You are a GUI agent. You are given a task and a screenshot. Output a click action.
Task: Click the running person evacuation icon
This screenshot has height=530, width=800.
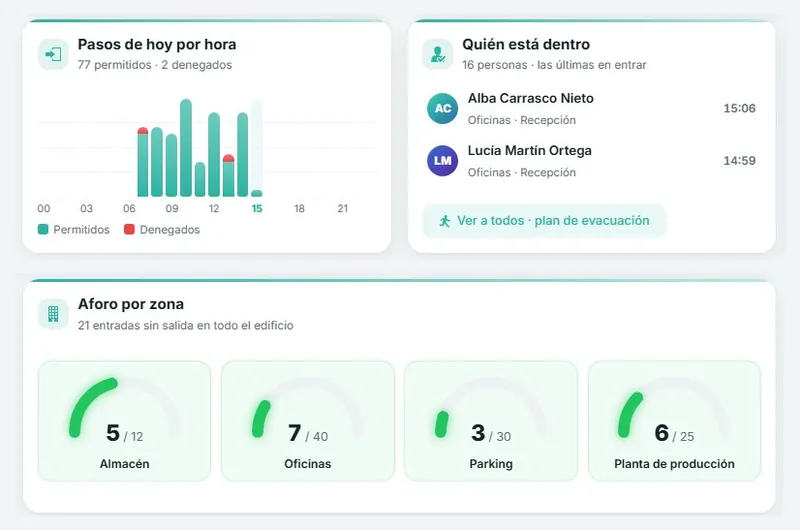(445, 221)
